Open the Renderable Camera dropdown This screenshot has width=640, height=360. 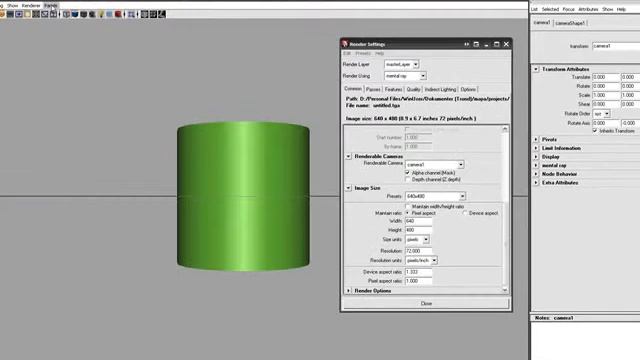click(435, 164)
